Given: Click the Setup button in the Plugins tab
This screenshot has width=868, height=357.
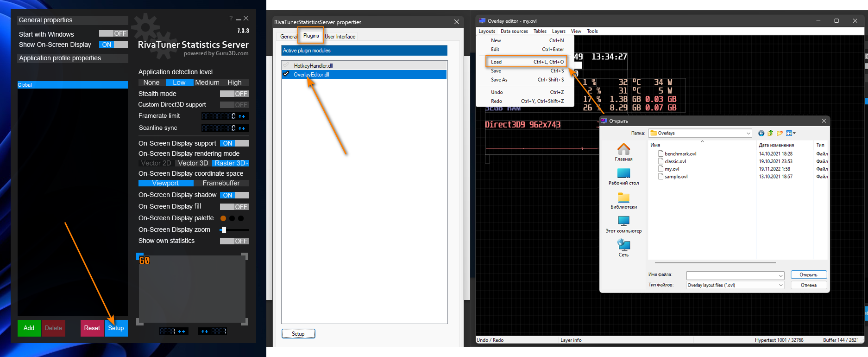Looking at the screenshot, I should pyautogui.click(x=298, y=334).
